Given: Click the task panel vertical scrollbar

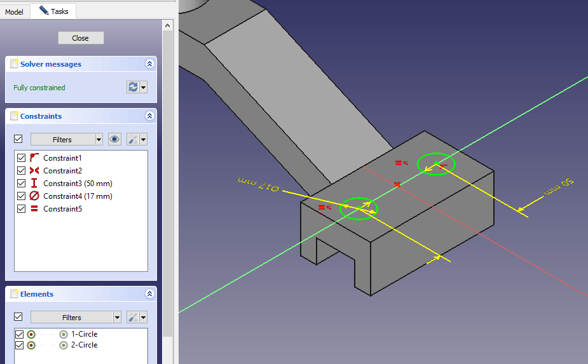Looking at the screenshot, I should point(168,184).
